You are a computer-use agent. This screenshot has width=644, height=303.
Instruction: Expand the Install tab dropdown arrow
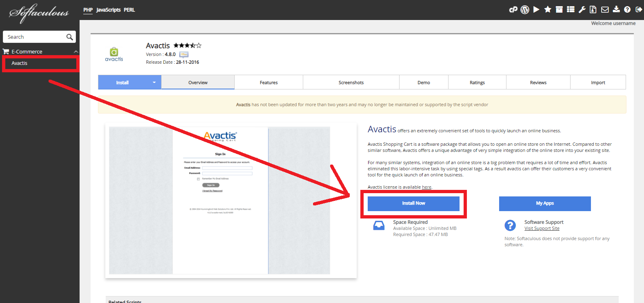154,82
